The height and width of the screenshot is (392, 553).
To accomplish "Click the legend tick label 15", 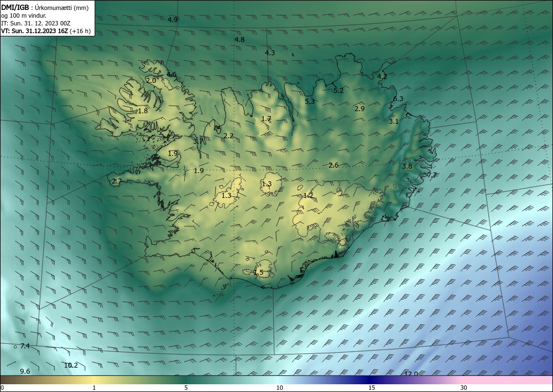I will (372, 388).
